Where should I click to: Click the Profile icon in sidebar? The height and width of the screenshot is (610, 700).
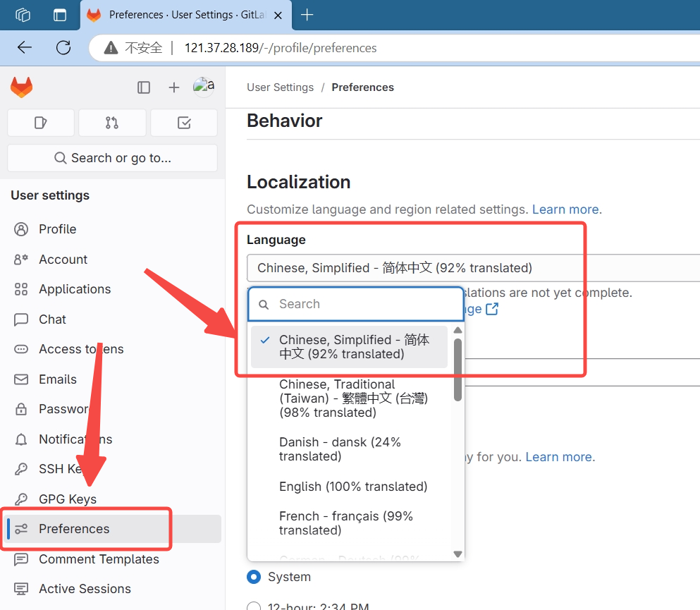coord(21,229)
